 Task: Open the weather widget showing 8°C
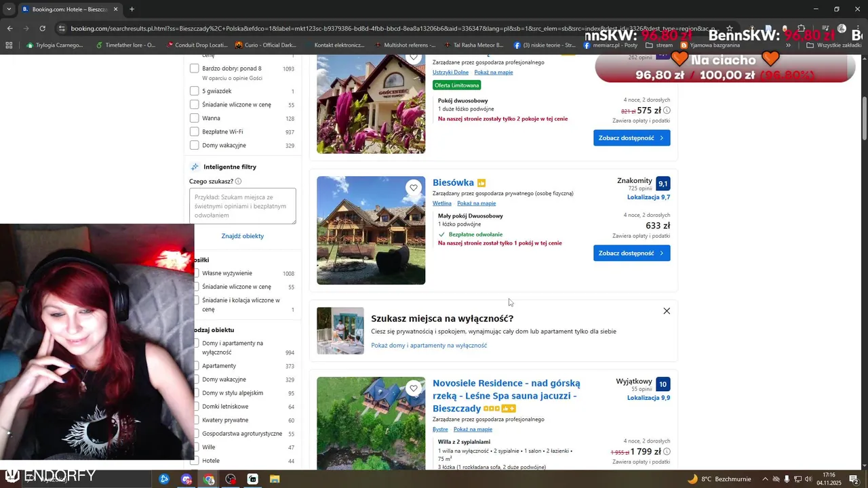click(x=719, y=479)
